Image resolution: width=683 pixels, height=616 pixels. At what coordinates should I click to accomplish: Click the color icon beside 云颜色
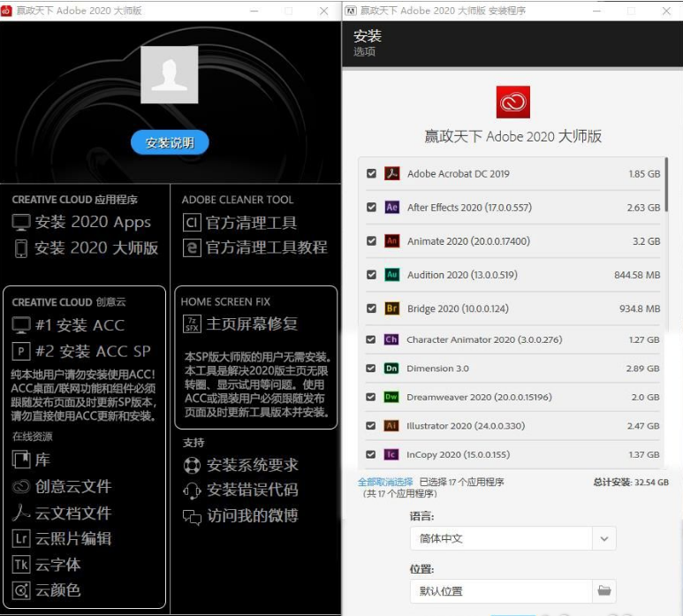[21, 590]
